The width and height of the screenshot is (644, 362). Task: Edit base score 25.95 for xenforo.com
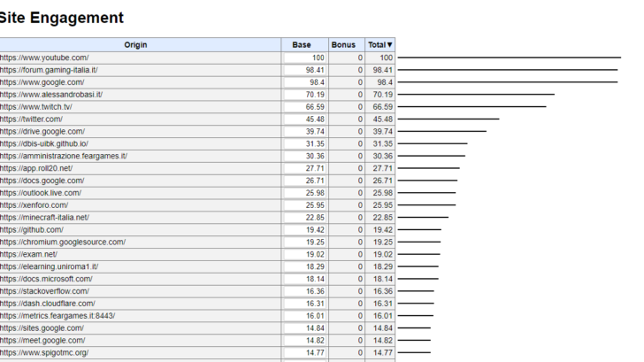tap(304, 205)
